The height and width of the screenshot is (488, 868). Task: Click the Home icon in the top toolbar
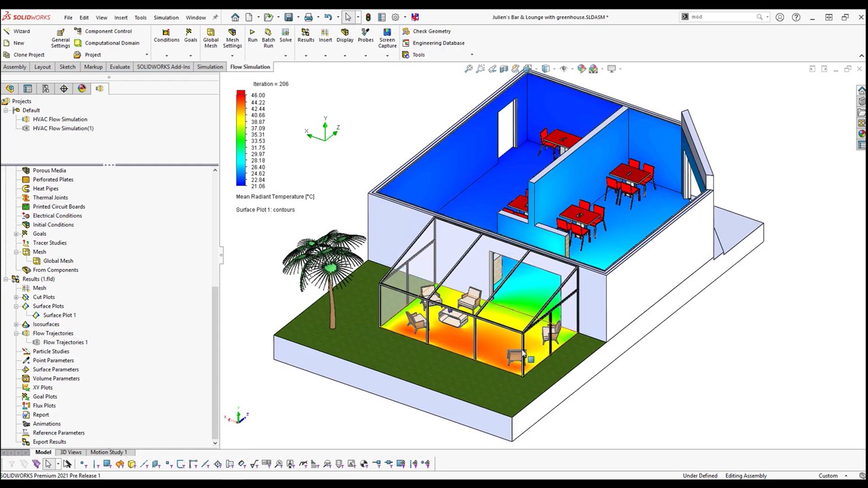click(235, 17)
